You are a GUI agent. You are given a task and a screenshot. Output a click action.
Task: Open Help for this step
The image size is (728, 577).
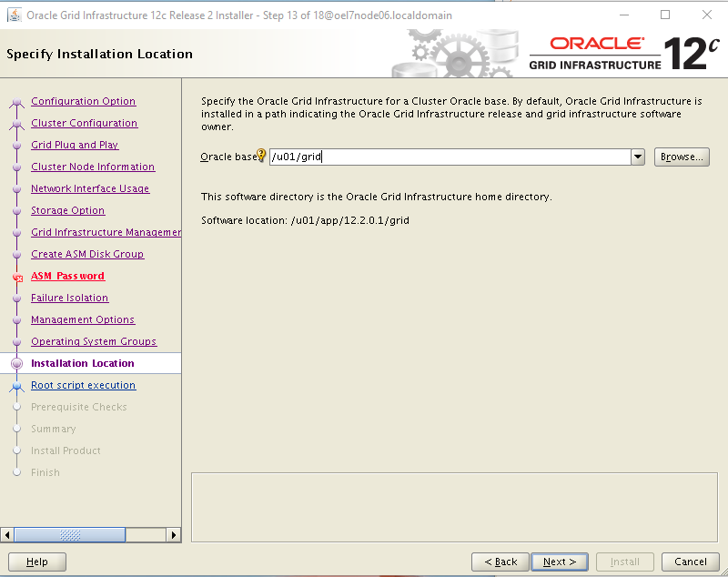point(37,562)
